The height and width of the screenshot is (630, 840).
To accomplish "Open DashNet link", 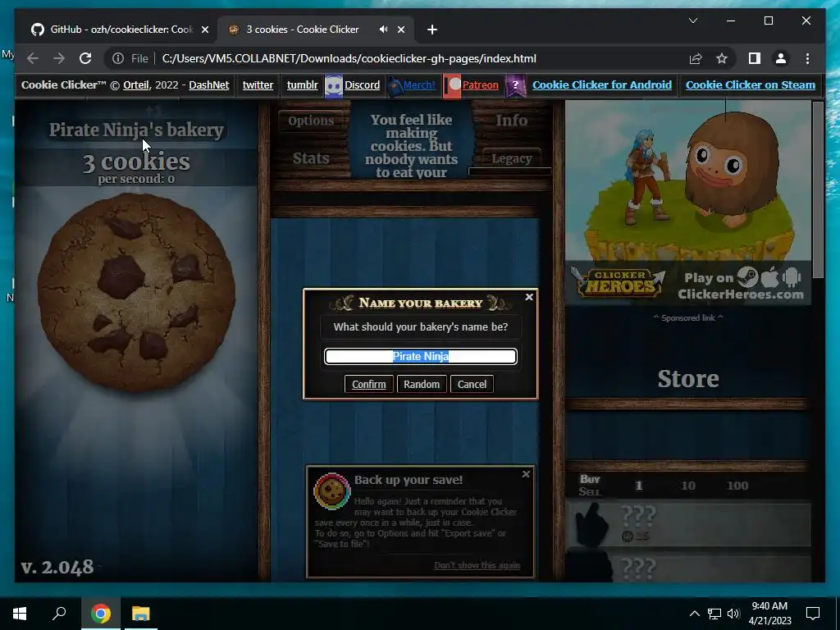I will (x=209, y=85).
